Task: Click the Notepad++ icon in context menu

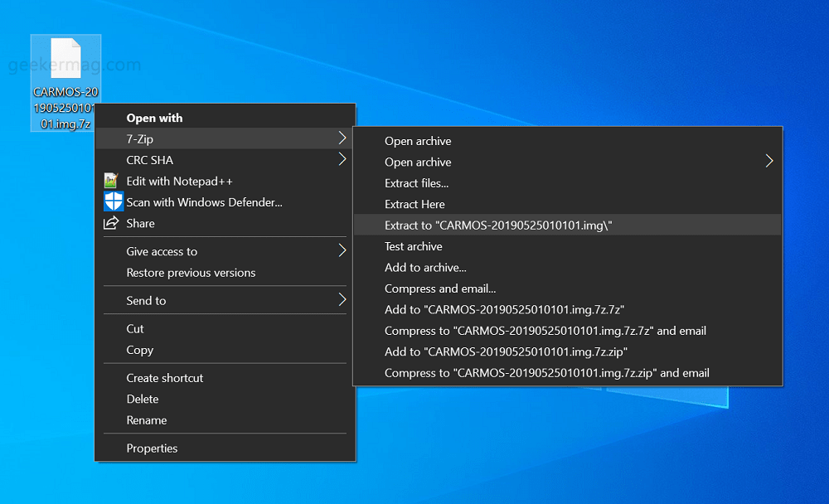Action: (110, 181)
